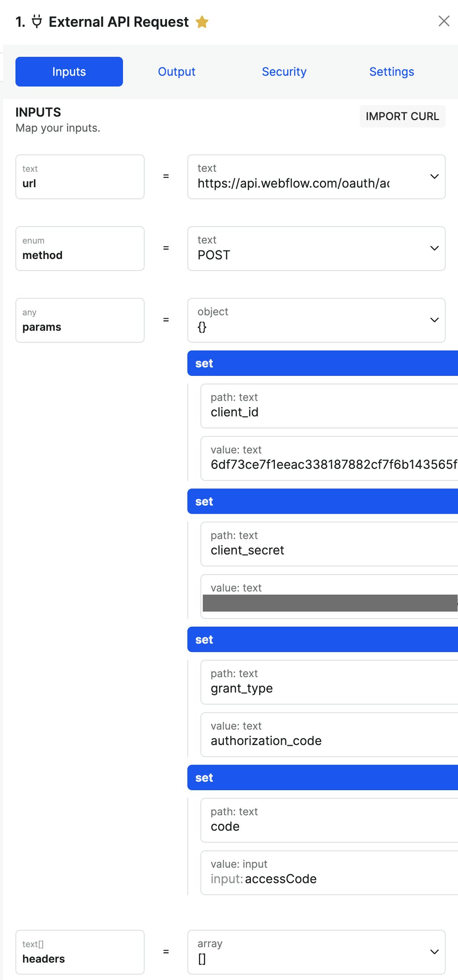
Task: Expand the url value dropdown chevron
Action: [x=434, y=176]
